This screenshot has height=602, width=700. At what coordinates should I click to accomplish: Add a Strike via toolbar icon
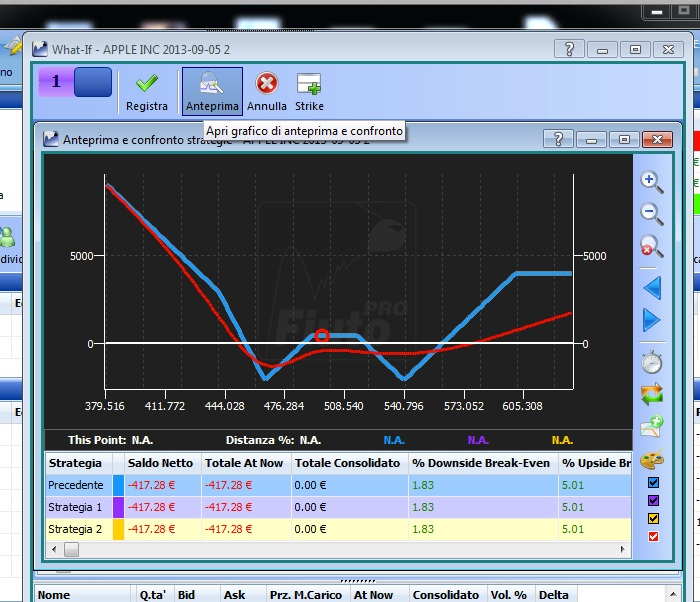pos(309,84)
